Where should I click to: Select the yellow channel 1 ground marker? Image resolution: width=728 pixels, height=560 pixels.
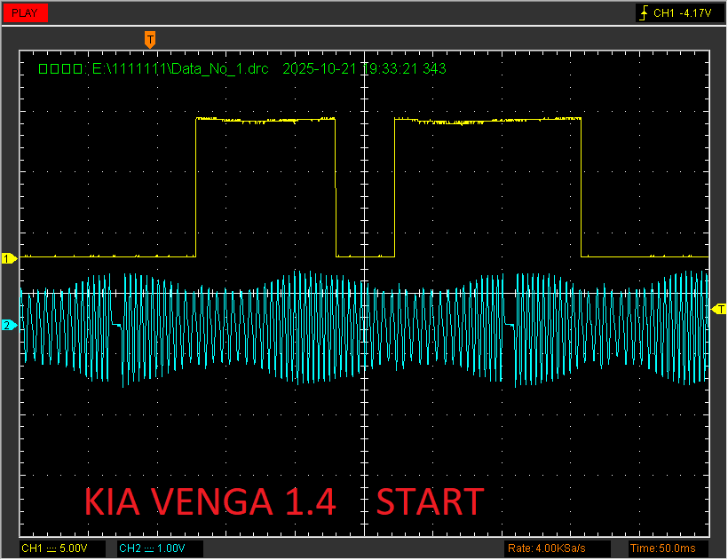[x=10, y=258]
